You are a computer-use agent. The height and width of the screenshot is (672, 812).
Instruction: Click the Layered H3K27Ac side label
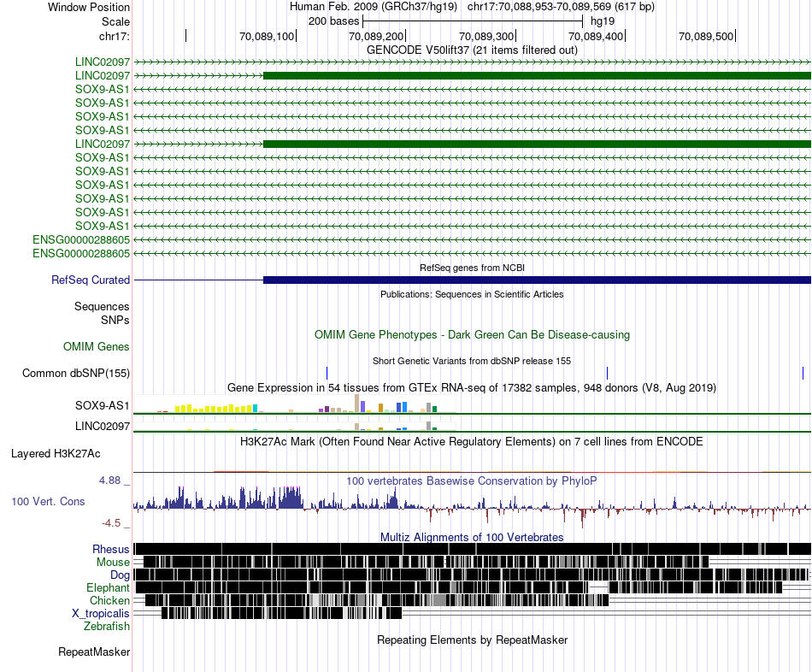(x=56, y=453)
